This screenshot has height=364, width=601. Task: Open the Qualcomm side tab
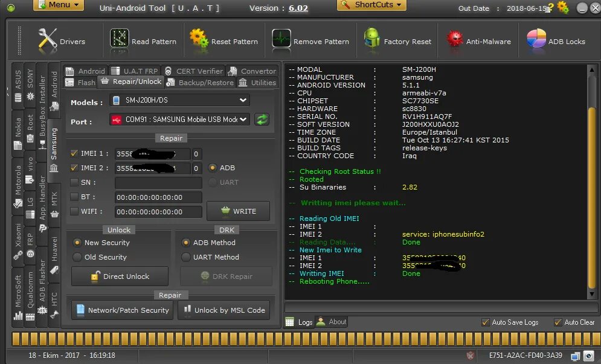pos(30,295)
